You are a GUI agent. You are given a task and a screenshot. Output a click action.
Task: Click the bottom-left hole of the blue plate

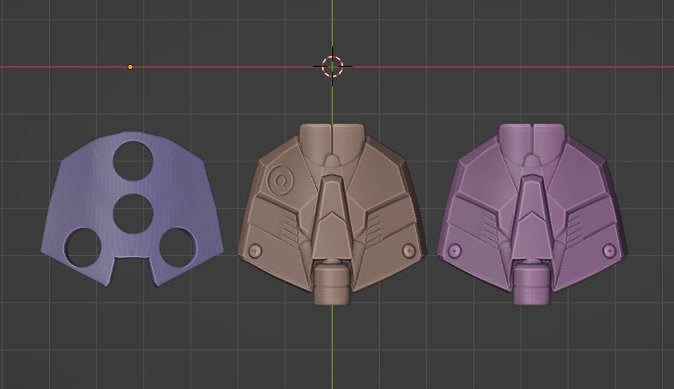click(x=83, y=248)
